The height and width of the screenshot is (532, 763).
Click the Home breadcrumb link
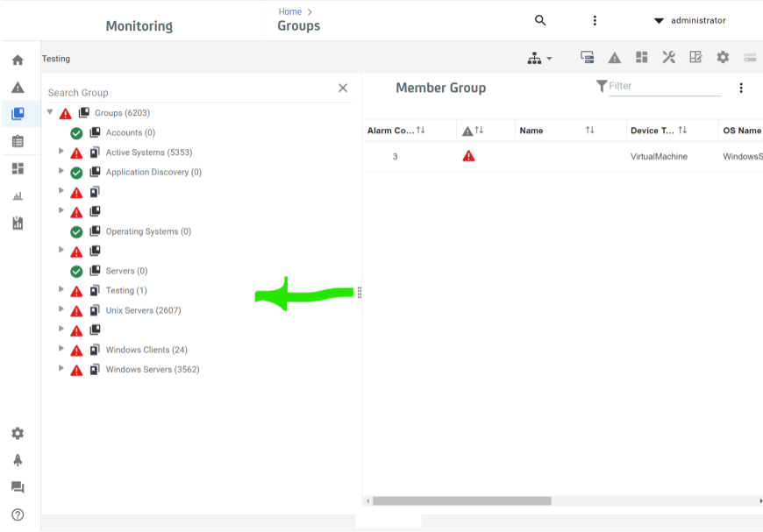[x=289, y=11]
